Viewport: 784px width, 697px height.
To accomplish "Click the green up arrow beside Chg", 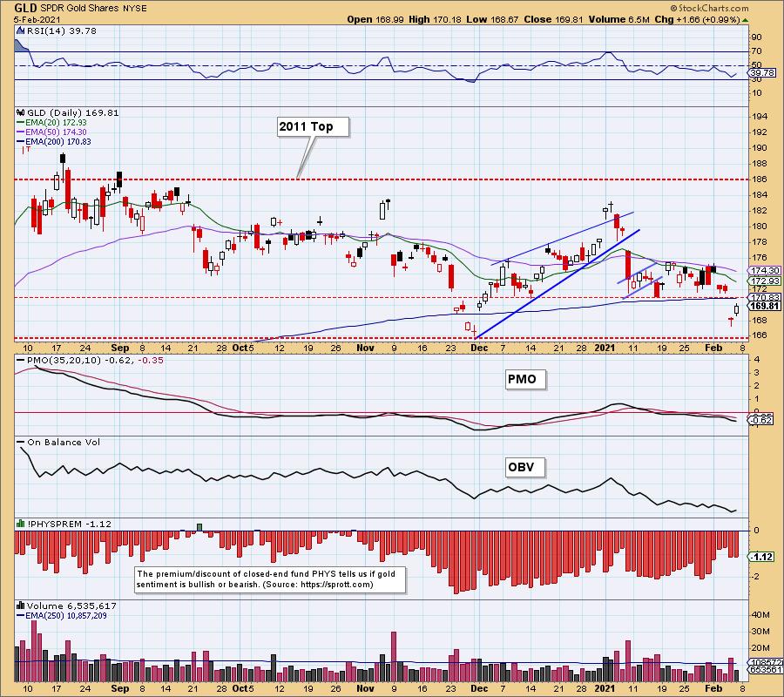I will tap(746, 20).
